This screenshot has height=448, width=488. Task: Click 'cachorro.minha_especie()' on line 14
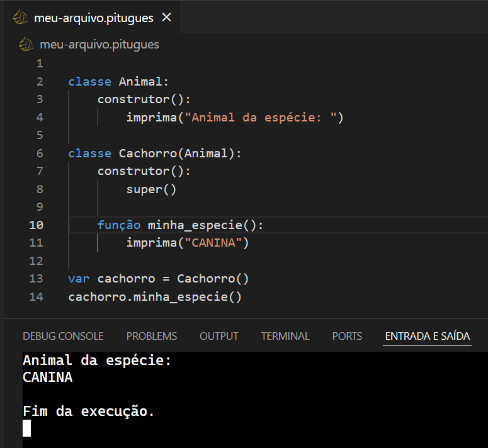[x=155, y=296]
